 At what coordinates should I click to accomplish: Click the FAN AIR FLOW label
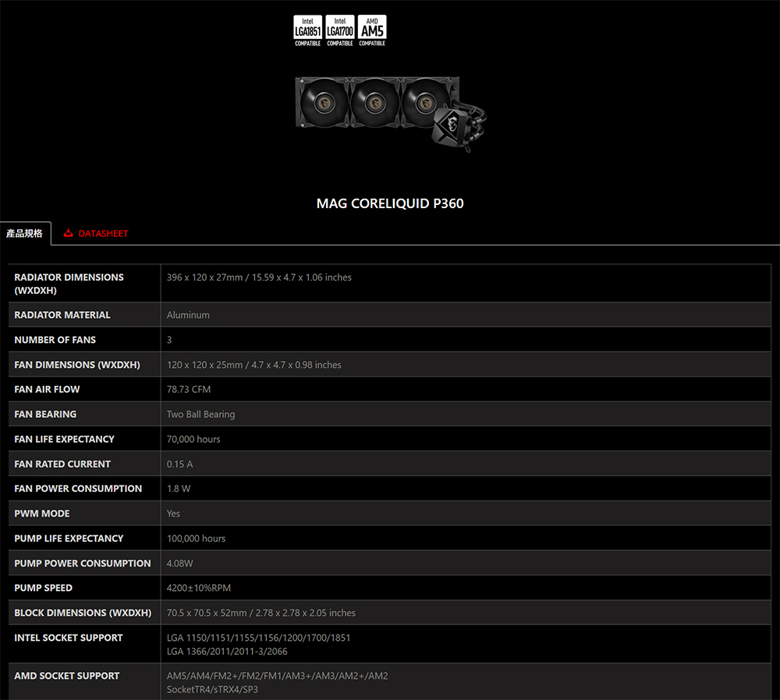(47, 390)
